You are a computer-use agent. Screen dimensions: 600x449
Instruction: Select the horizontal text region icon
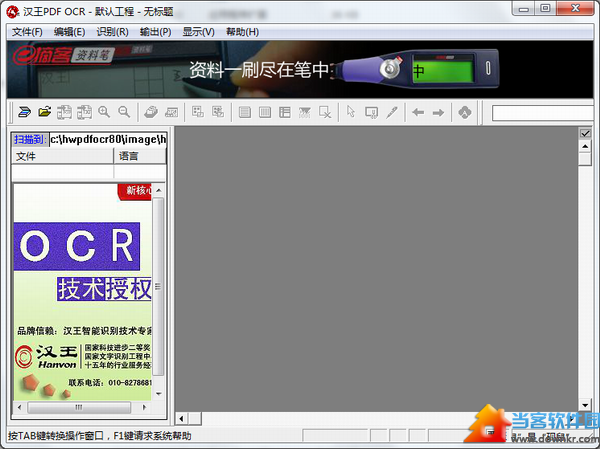tap(245, 112)
